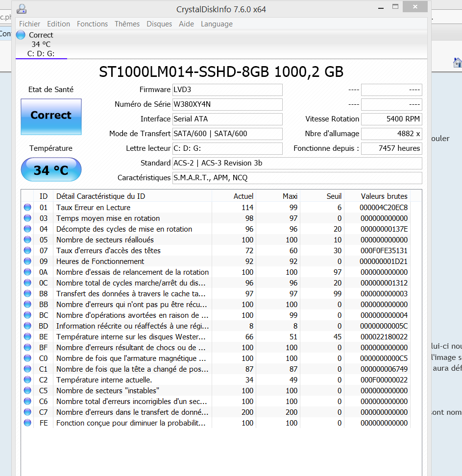Click the 34 °C temperature button
The height and width of the screenshot is (476, 462).
(51, 170)
